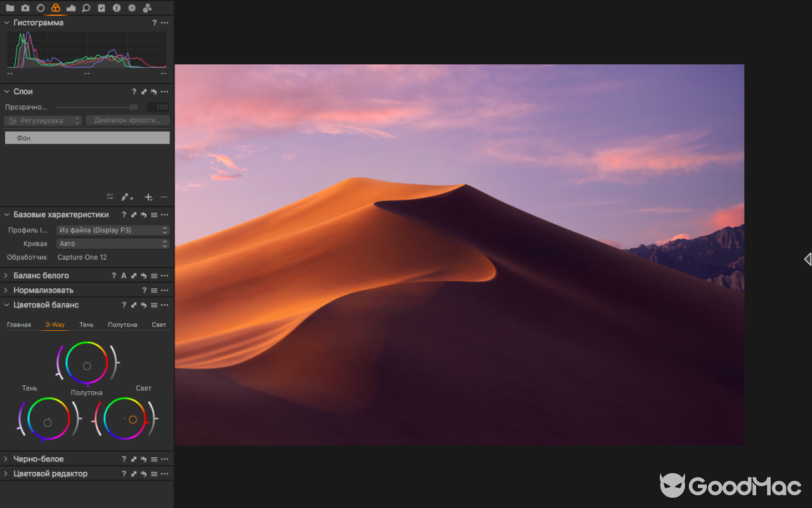Switch to the Главная tab in Цветовой баланс
Image resolution: width=812 pixels, height=508 pixels.
coord(19,324)
